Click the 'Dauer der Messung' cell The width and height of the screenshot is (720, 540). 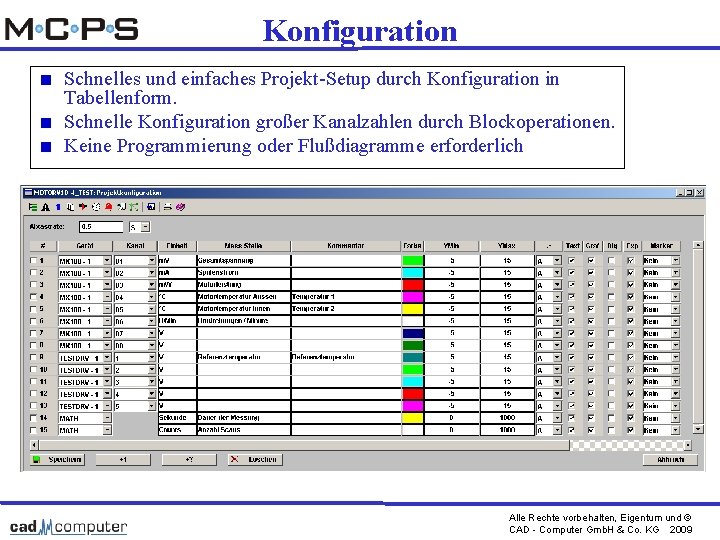click(x=243, y=418)
